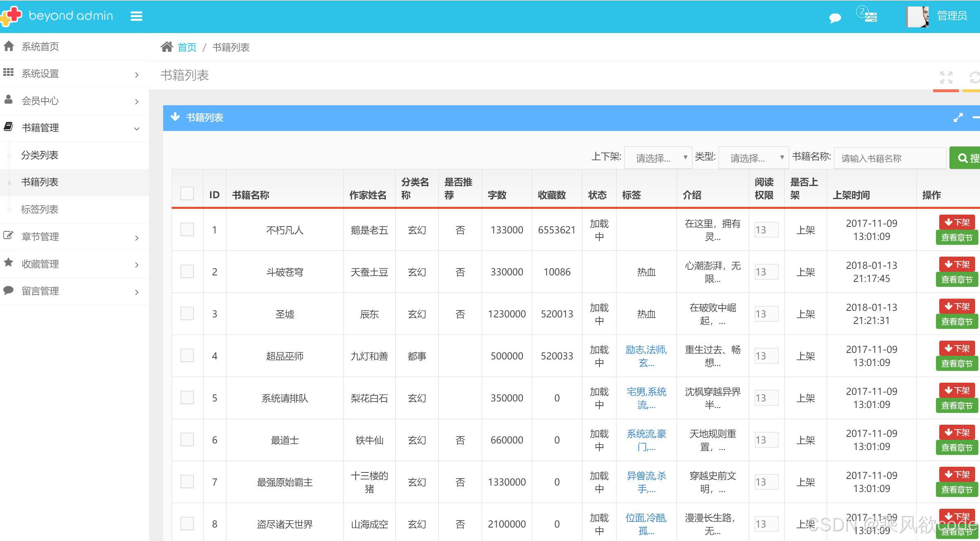Click the expand arrows icon on 书籍列表 panel
Screen dimensions: 980x541
(958, 118)
